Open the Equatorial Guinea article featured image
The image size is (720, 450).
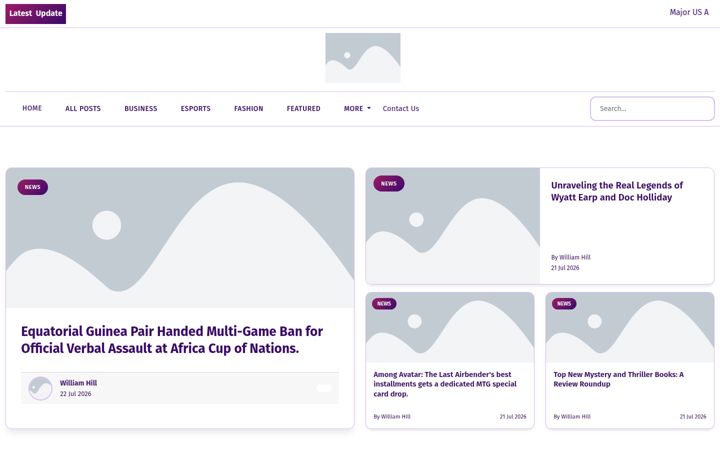pos(180,238)
